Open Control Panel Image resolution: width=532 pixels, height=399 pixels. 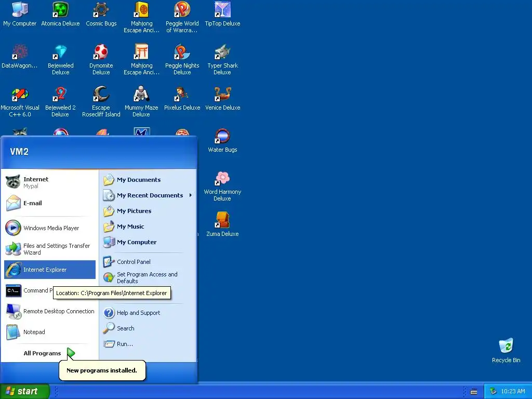(148, 262)
